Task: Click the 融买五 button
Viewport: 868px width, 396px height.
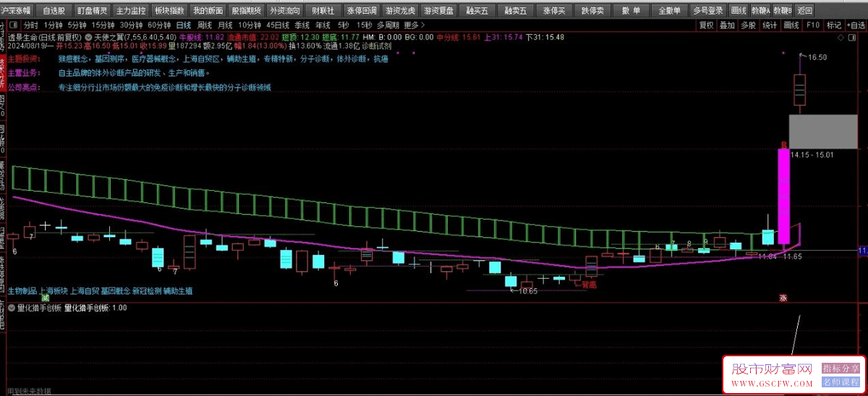Action: click(x=477, y=11)
